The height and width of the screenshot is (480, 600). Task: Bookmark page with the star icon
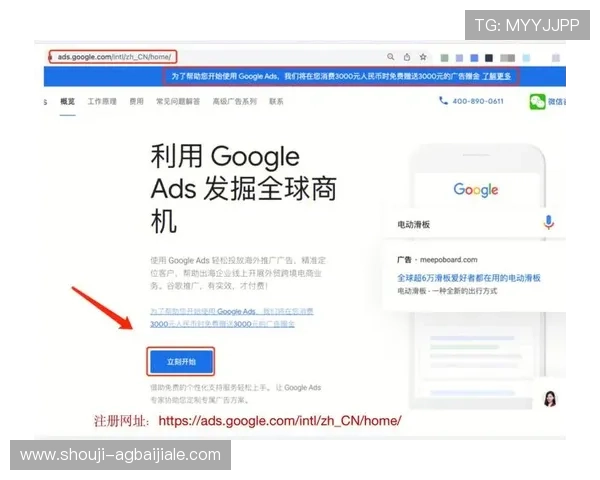[x=423, y=57]
